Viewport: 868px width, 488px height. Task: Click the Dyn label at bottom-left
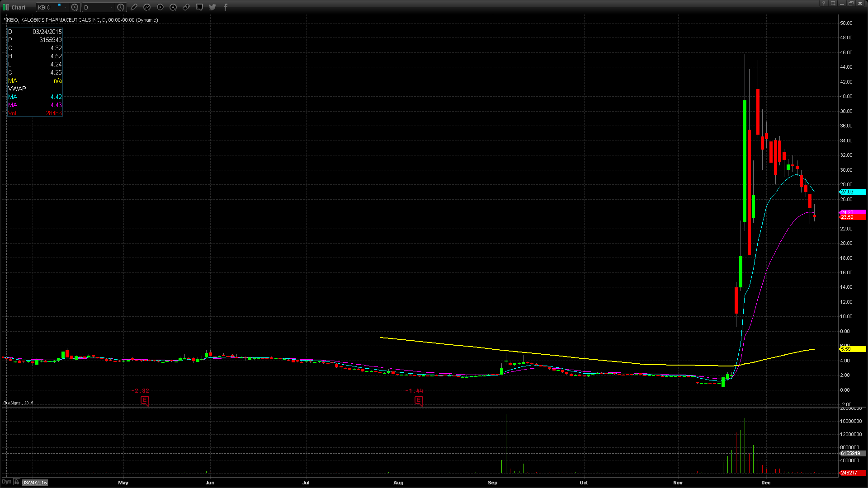click(6, 482)
